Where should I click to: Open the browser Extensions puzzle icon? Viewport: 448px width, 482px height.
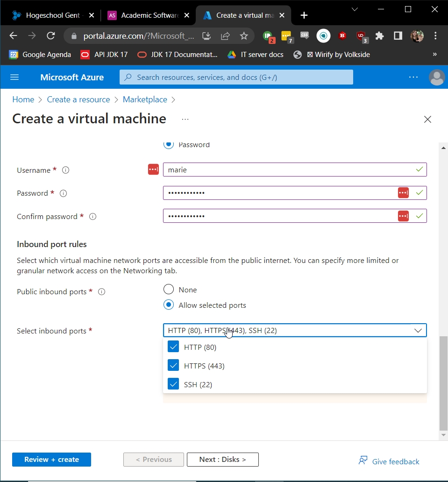379,36
